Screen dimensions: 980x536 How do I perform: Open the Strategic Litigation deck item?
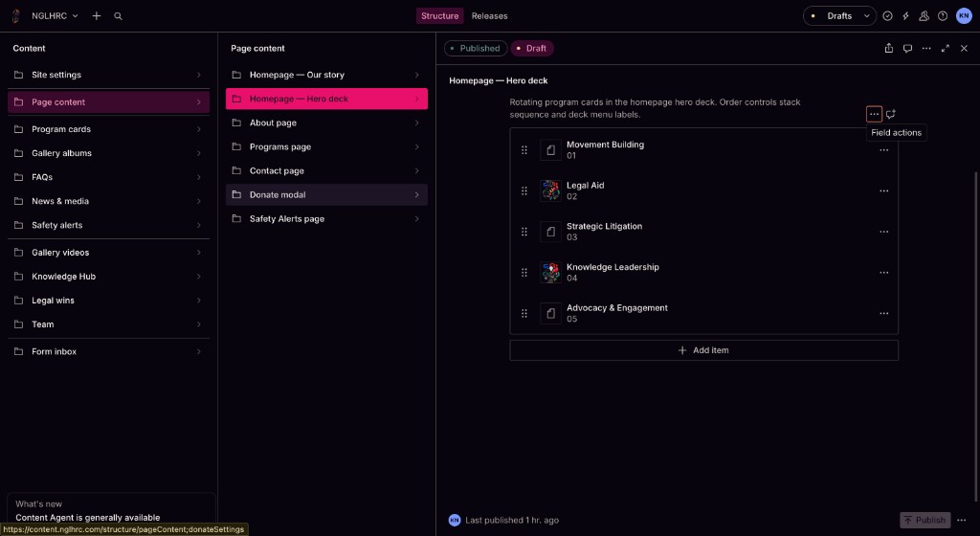point(703,232)
